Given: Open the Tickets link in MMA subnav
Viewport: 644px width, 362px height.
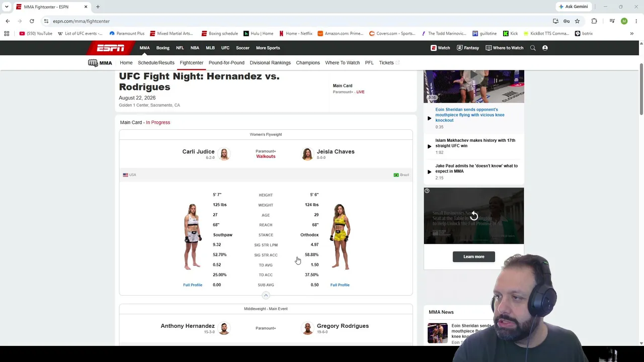Looking at the screenshot, I should 389,63.
